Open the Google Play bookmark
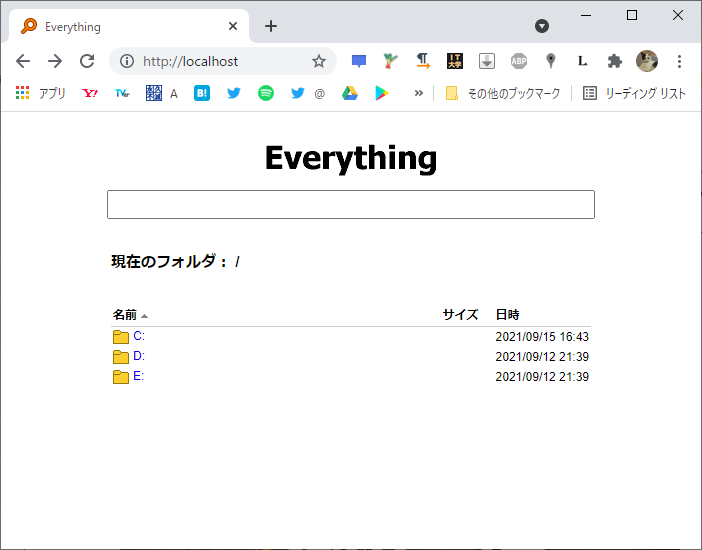Image resolution: width=702 pixels, height=550 pixels. coord(381,93)
